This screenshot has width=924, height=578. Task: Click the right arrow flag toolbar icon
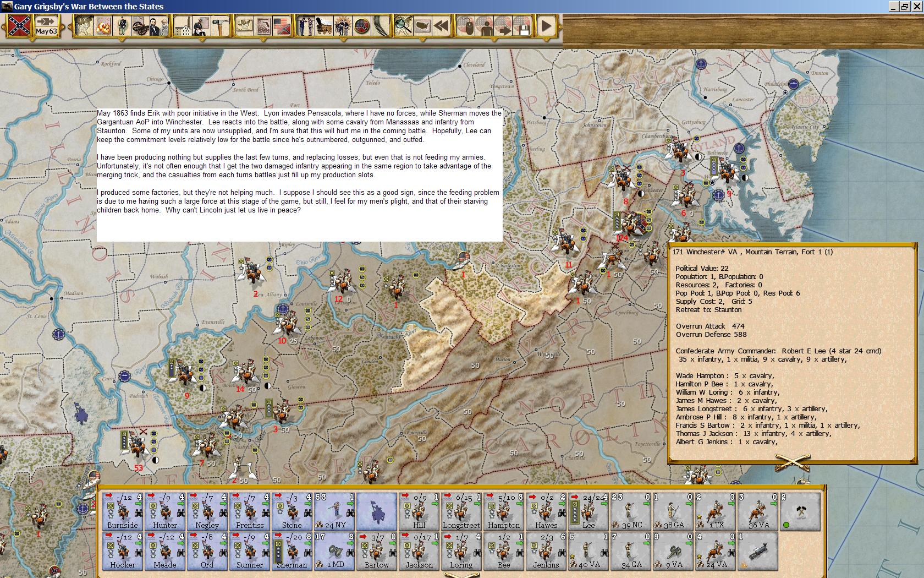coord(504,26)
